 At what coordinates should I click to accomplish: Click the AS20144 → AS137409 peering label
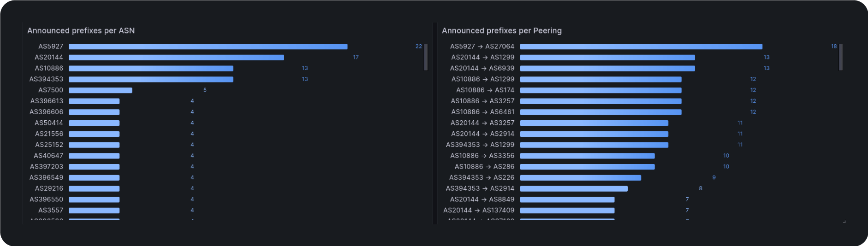(x=478, y=210)
